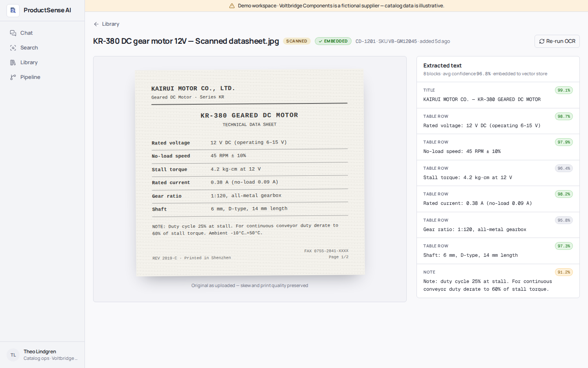588x368 pixels.
Task: Click the checkmark in EMBEDDED badge
Action: (x=321, y=41)
